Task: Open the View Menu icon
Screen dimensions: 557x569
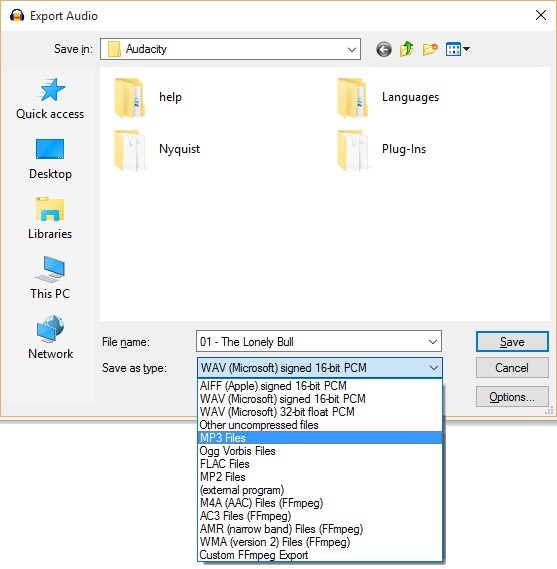Action: [453, 49]
